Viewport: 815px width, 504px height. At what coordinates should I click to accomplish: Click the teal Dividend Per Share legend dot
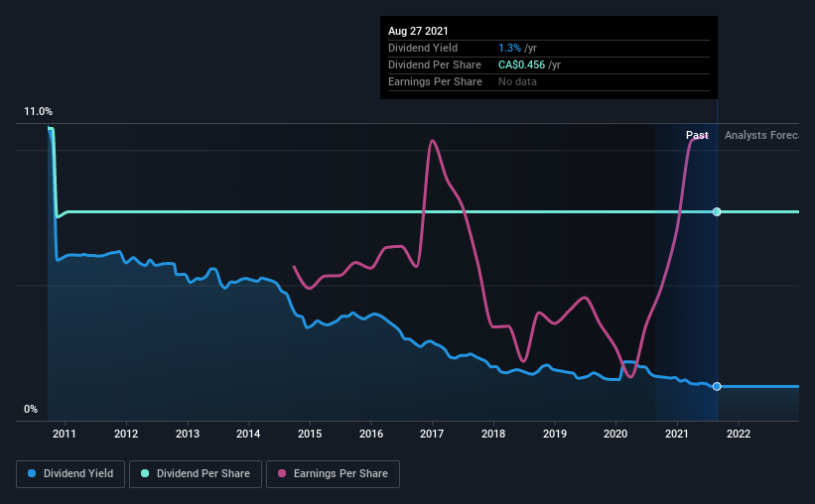(145, 473)
